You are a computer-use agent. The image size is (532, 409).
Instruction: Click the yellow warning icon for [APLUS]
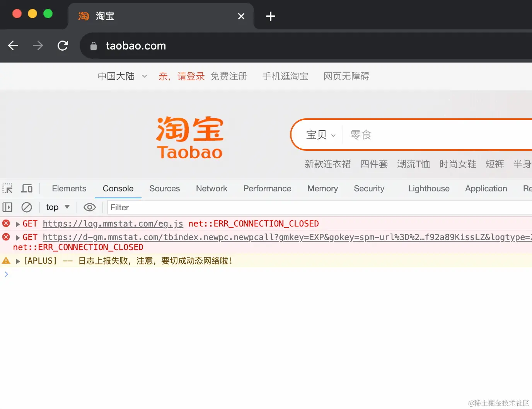pyautogui.click(x=6, y=260)
